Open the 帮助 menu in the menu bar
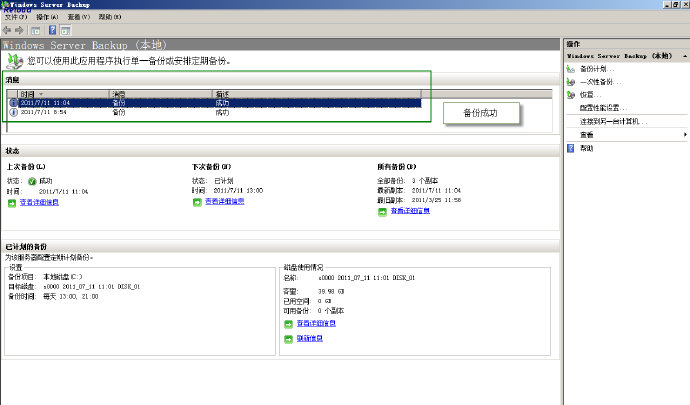Image resolution: width=690 pixels, height=405 pixels. [x=110, y=17]
